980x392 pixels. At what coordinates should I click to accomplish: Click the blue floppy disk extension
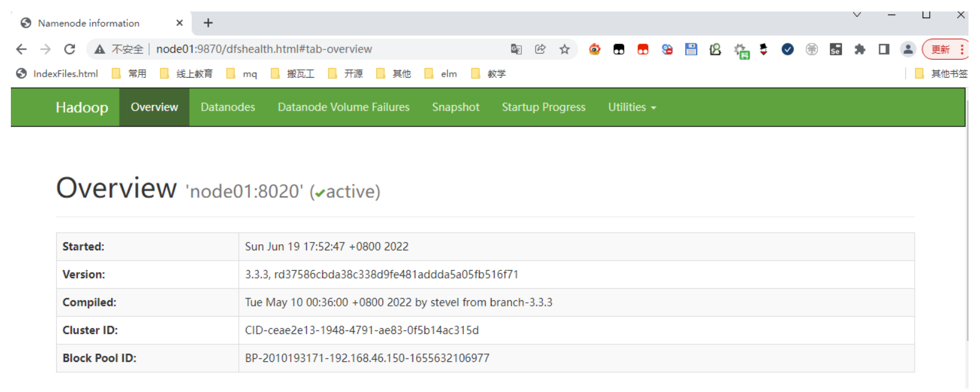[691, 49]
